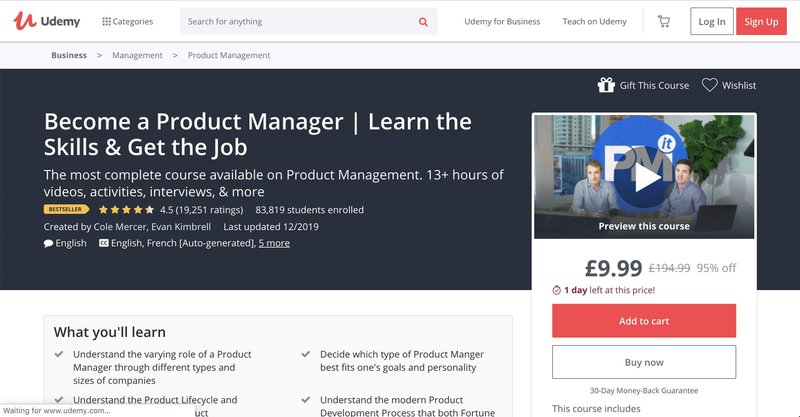The height and width of the screenshot is (417, 800).
Task: Click checkmark beside 'Understand the Product Lifecycle'
Action: (59, 400)
